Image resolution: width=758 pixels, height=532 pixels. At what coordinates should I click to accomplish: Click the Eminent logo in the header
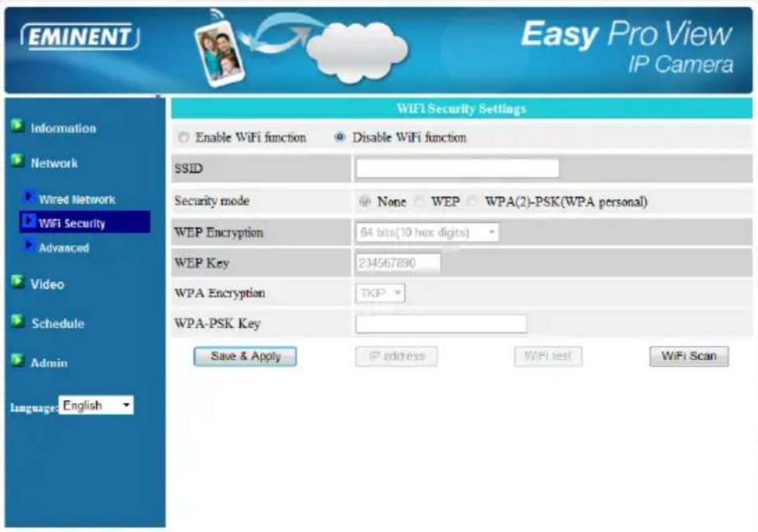(81, 37)
